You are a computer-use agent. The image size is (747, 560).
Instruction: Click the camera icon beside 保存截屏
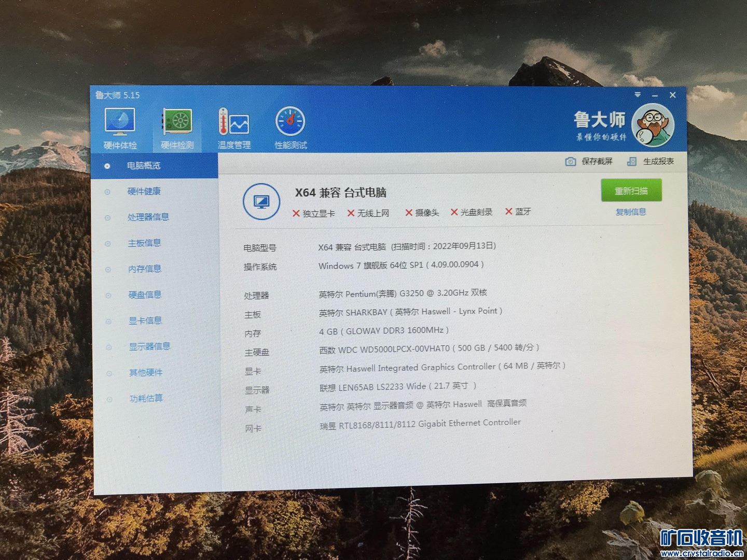pyautogui.click(x=570, y=161)
